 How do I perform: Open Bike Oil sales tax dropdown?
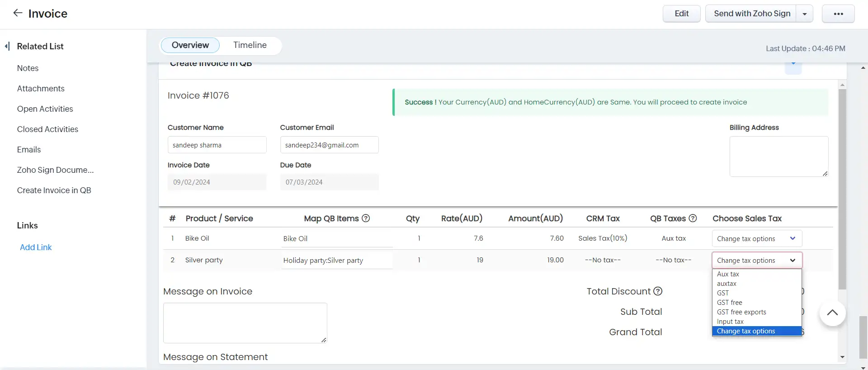pyautogui.click(x=756, y=239)
